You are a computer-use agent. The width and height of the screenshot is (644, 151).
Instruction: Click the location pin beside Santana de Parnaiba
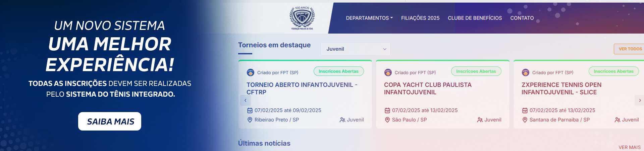(525, 120)
